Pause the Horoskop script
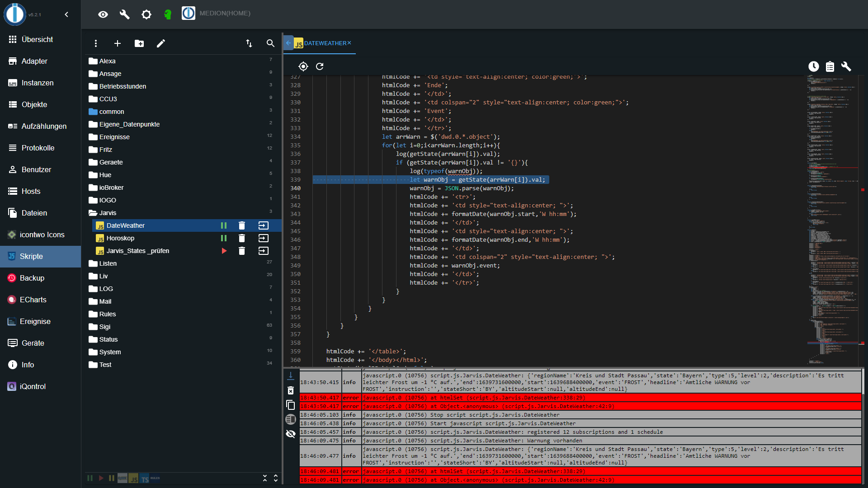The height and width of the screenshot is (488, 868). 224,238
